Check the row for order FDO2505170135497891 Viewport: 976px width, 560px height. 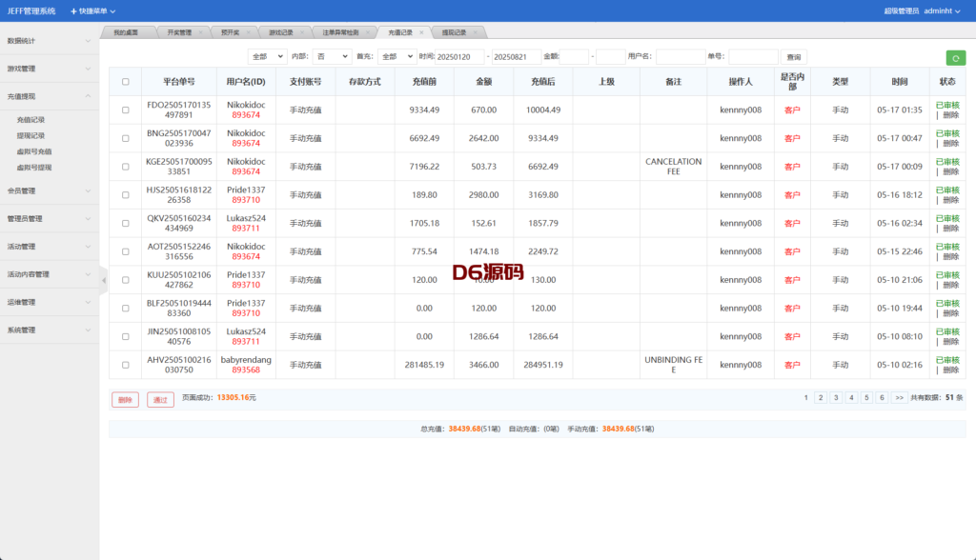tap(125, 110)
